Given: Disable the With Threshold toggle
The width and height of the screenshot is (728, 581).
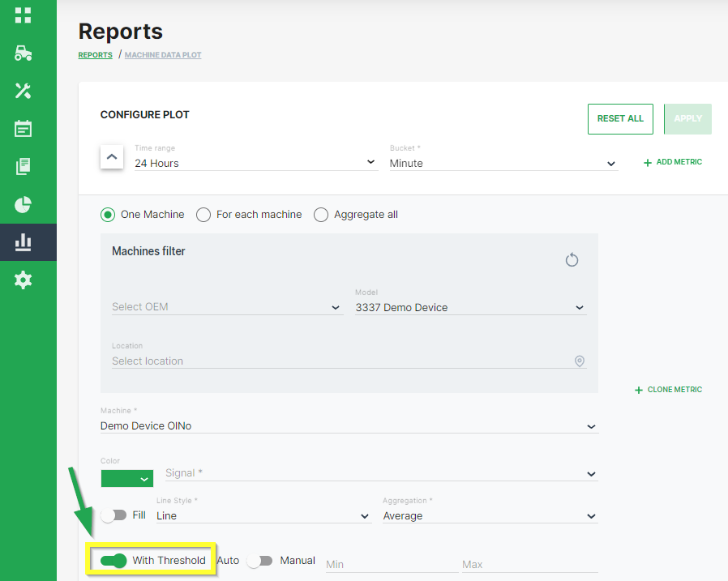Looking at the screenshot, I should (x=113, y=561).
